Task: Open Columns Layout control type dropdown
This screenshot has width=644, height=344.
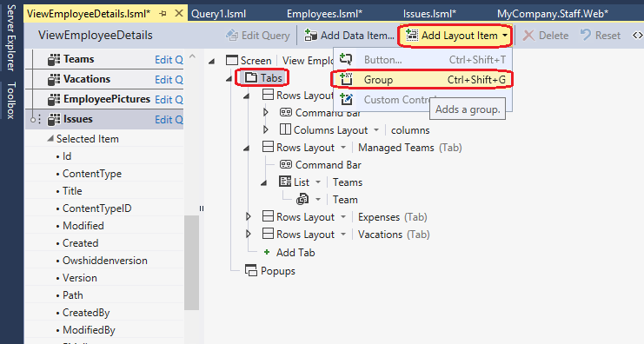Action: 375,130
